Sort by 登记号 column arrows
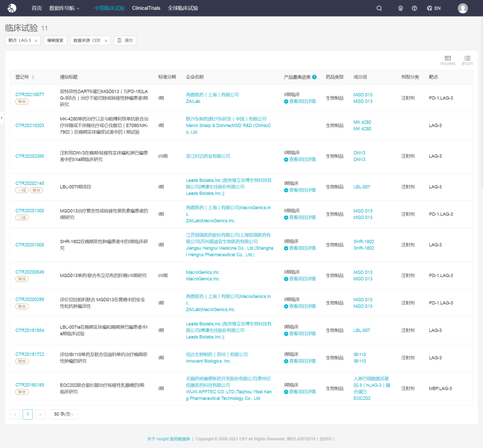The width and height of the screenshot is (483, 448). tap(33, 77)
